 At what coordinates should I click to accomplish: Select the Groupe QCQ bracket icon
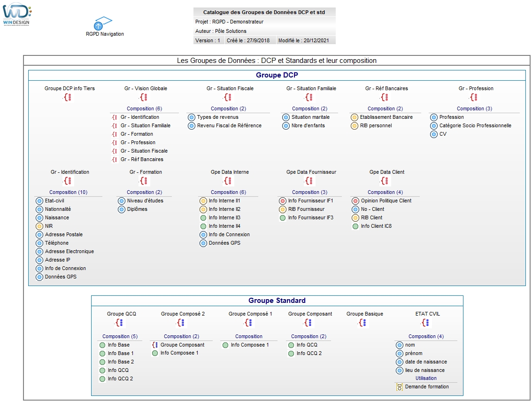point(119,323)
